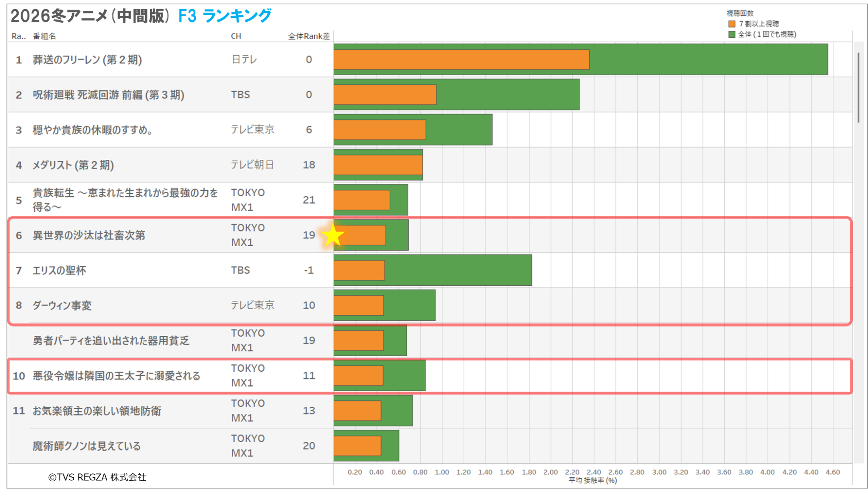Click orange legend swatch for 7割以上視聴
The height and width of the screenshot is (489, 868).
click(x=732, y=24)
